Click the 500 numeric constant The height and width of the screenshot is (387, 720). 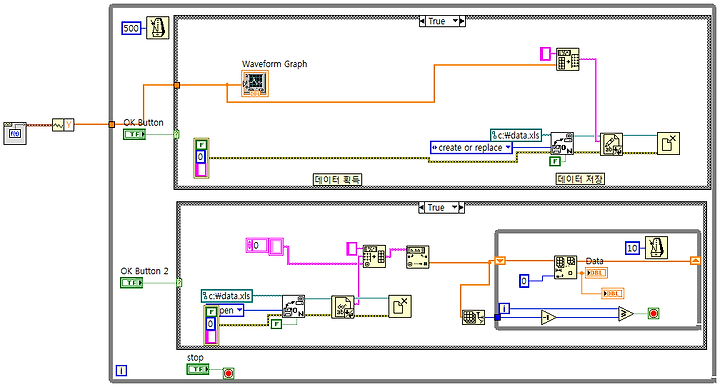(x=131, y=28)
